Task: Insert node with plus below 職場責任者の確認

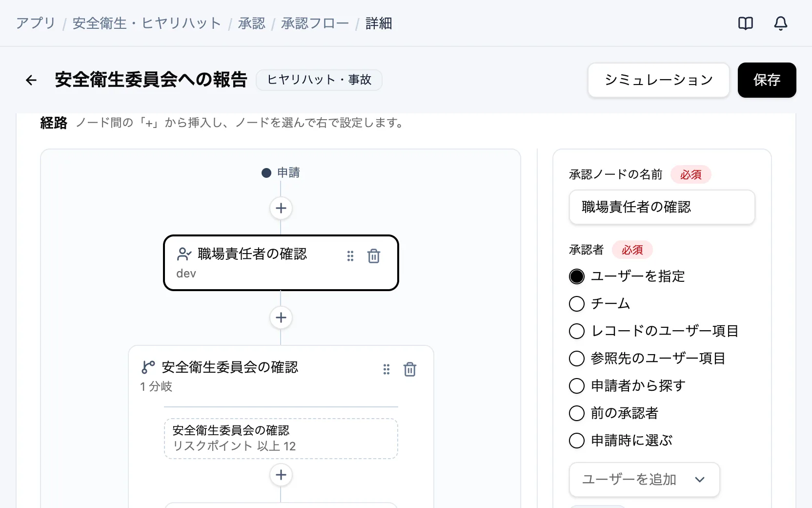Action: [x=281, y=317]
